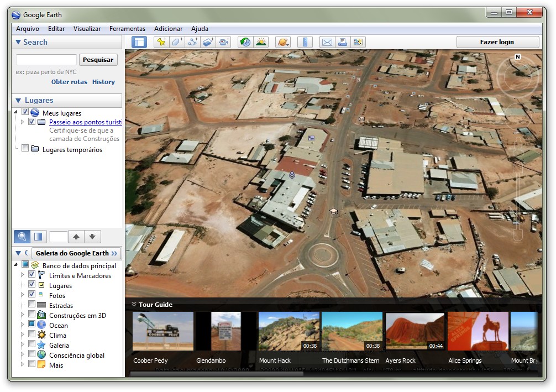Collapse the Tour Guide panel
Screen dimensions: 556x392
(x=133, y=304)
